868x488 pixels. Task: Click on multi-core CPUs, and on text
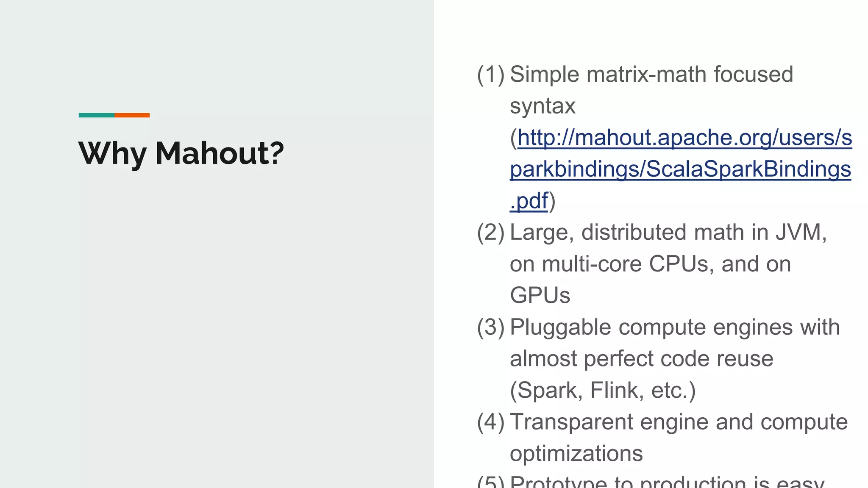tap(650, 264)
